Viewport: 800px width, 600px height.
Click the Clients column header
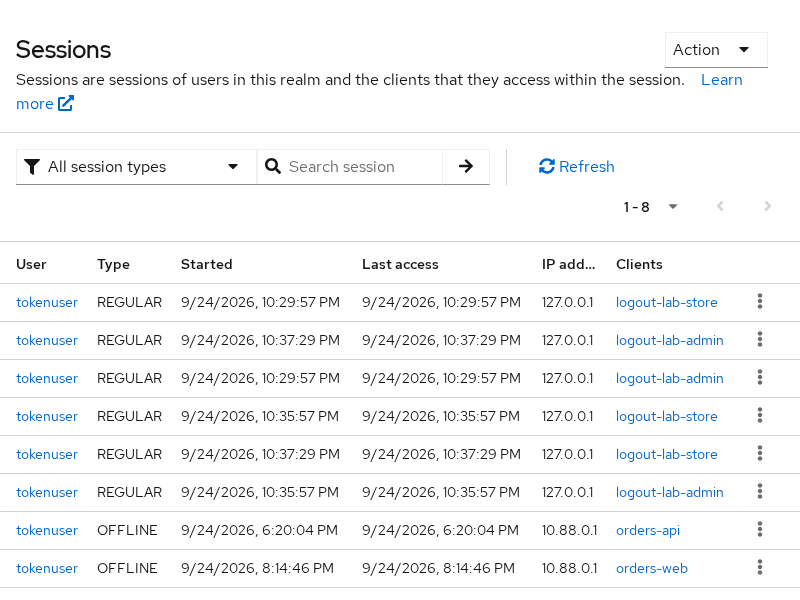tap(639, 264)
